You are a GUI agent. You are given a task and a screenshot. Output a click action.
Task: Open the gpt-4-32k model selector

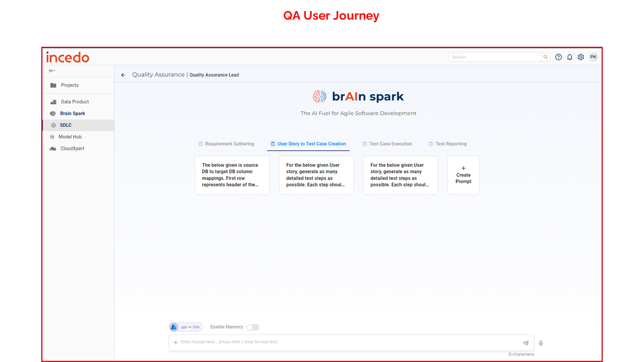[186, 327]
